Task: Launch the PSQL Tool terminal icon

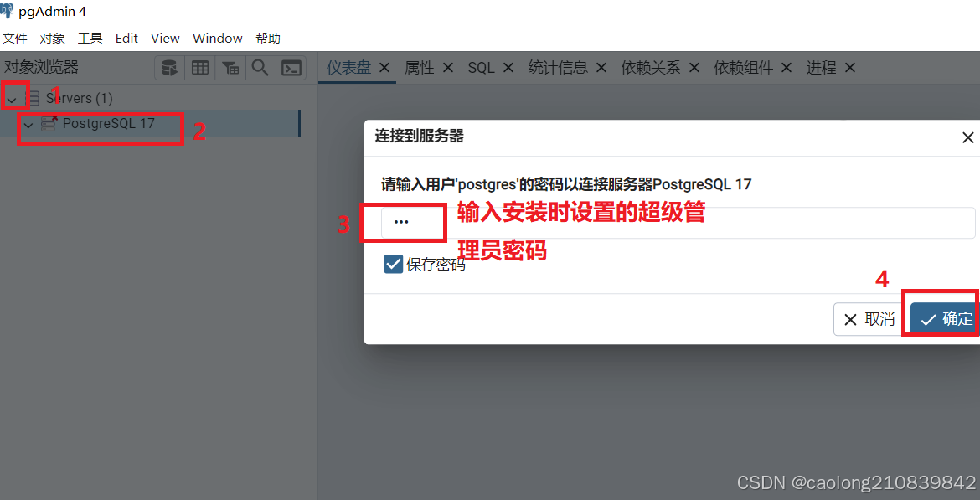Action: coord(291,68)
